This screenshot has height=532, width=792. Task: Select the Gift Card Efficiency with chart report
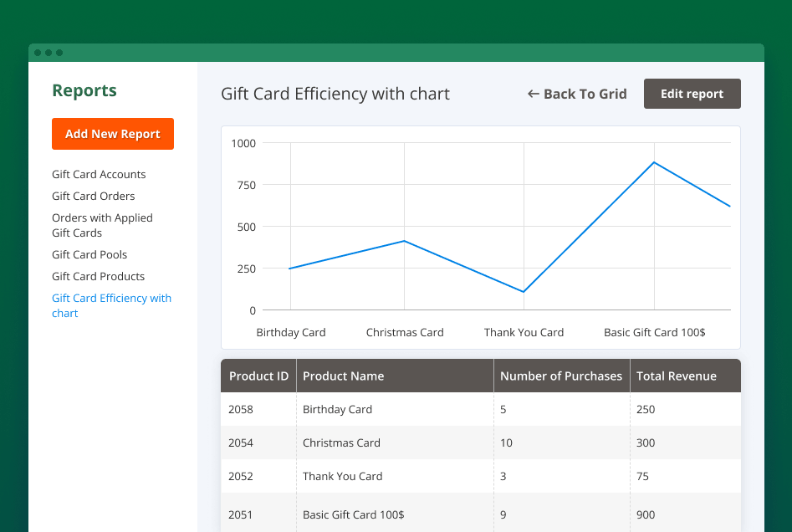pos(111,305)
